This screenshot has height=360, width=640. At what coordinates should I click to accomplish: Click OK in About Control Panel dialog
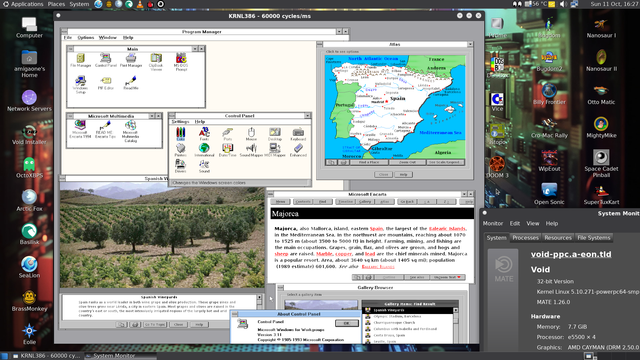coord(347,323)
